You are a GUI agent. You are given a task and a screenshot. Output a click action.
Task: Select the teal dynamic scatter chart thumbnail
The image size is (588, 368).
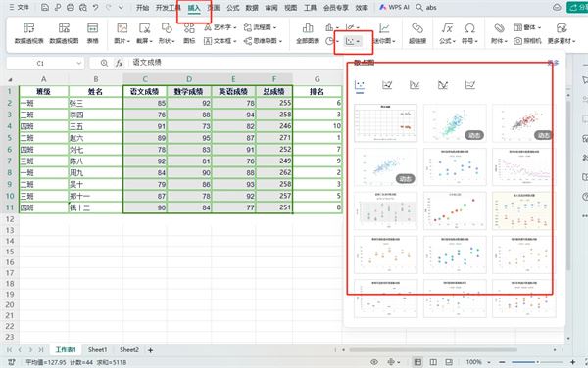[455, 123]
